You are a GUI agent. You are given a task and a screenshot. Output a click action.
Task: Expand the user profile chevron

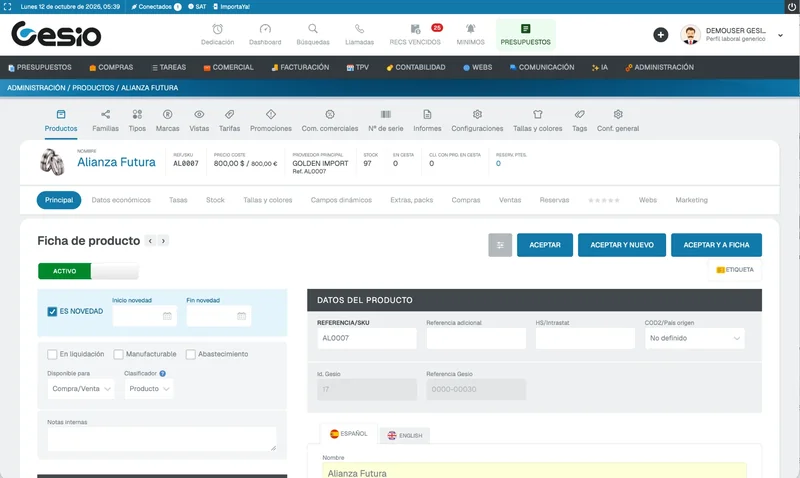[x=780, y=35]
